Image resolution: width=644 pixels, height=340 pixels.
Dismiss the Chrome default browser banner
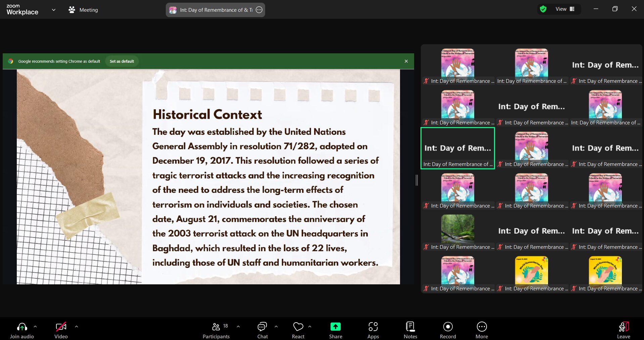(x=406, y=61)
